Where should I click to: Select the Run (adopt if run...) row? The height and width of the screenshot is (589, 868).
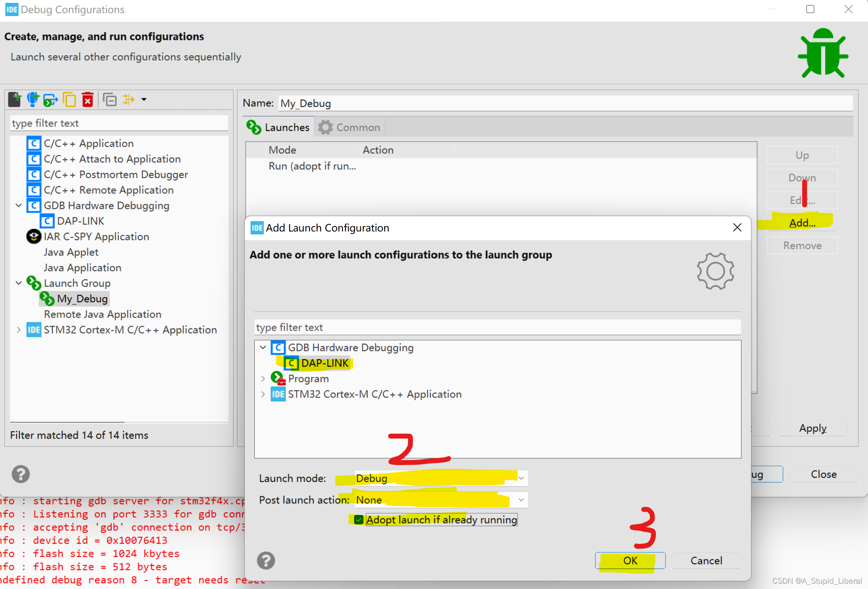501,166
